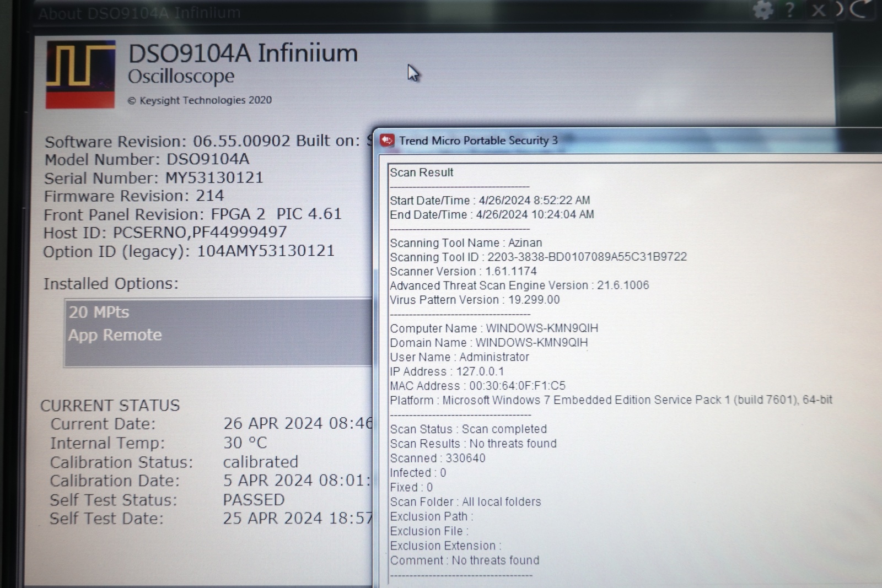Click MAC Address 00:30:64:0F:F1:C5 line
Viewport: 882px width, 588px height.
tap(477, 386)
